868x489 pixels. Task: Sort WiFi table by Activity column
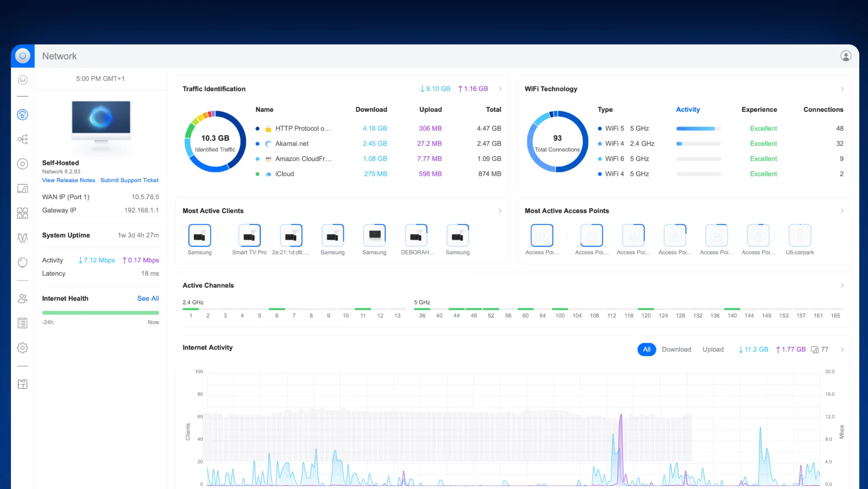click(x=688, y=110)
